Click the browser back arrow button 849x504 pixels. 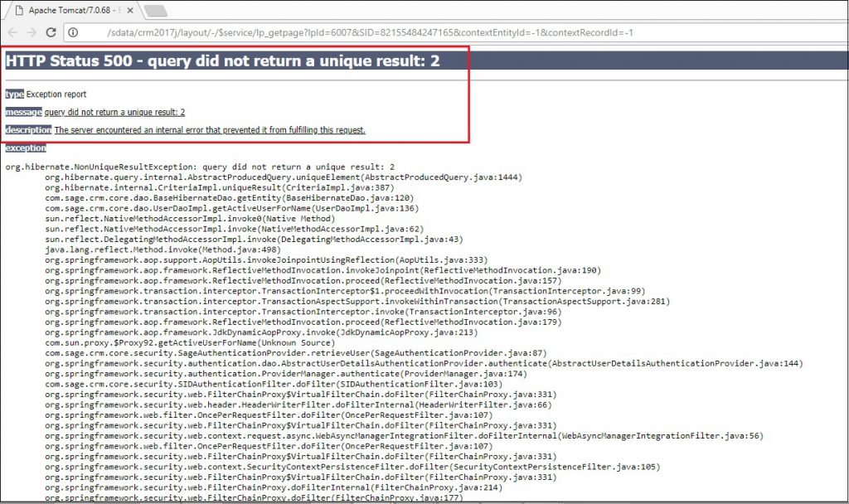(10, 32)
